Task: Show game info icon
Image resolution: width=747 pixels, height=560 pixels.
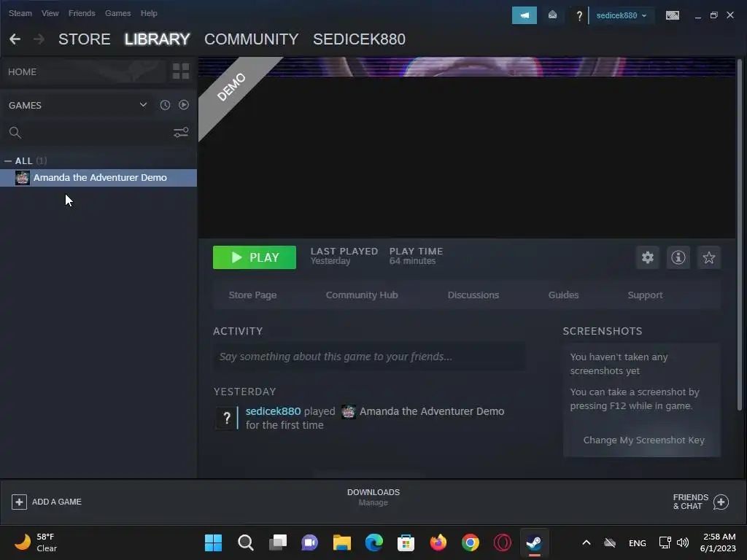Action: [x=678, y=257]
